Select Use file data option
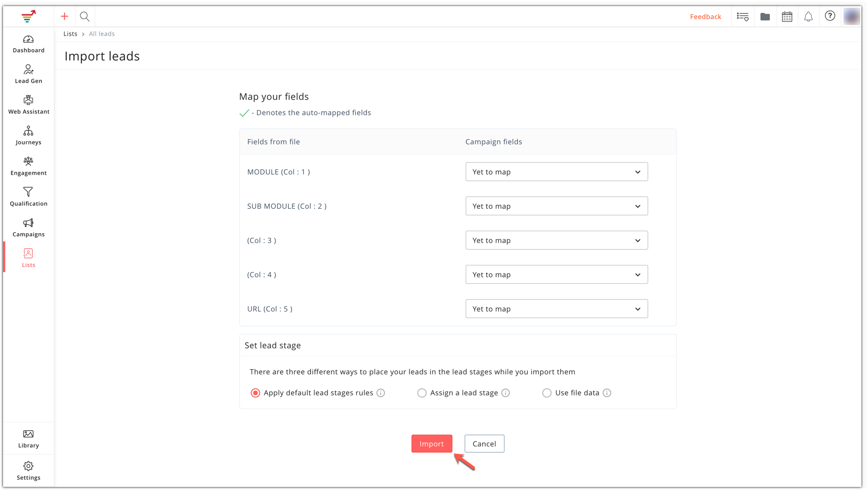The image size is (868, 490). pyautogui.click(x=547, y=393)
